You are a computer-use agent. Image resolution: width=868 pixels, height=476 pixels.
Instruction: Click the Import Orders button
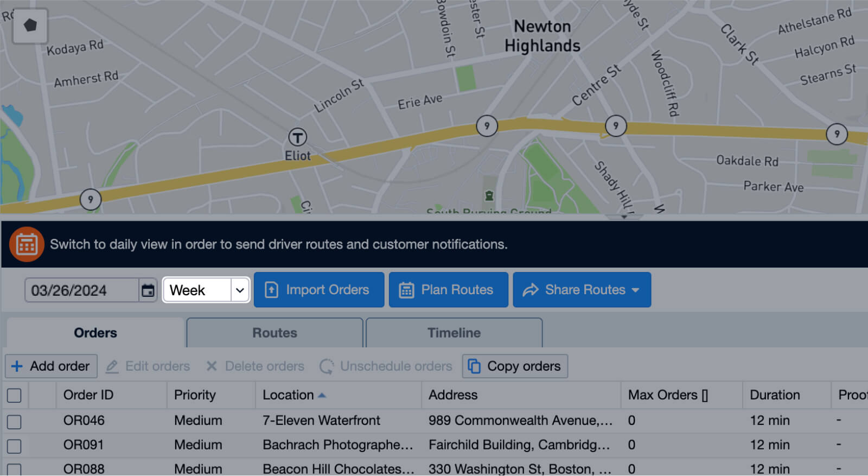coord(319,290)
